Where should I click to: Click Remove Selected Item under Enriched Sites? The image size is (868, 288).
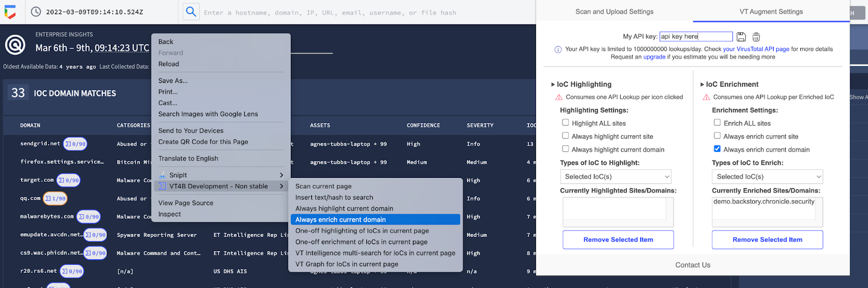pyautogui.click(x=767, y=240)
